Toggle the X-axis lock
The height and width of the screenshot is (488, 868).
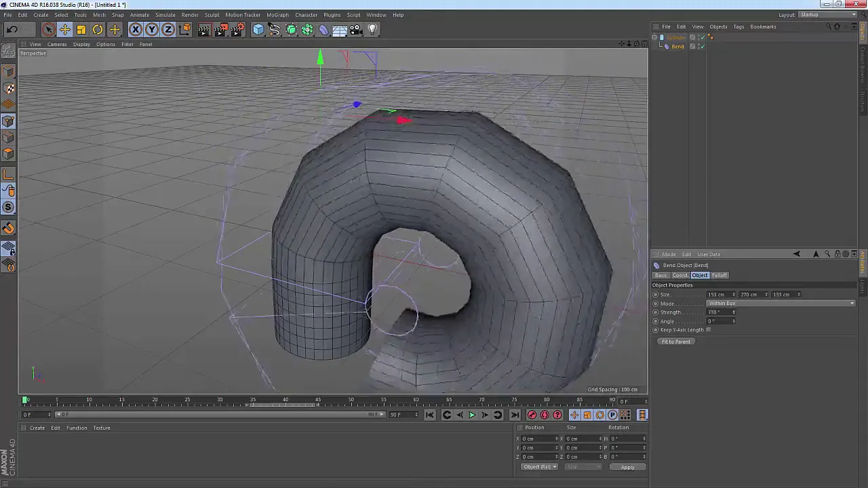pos(136,29)
